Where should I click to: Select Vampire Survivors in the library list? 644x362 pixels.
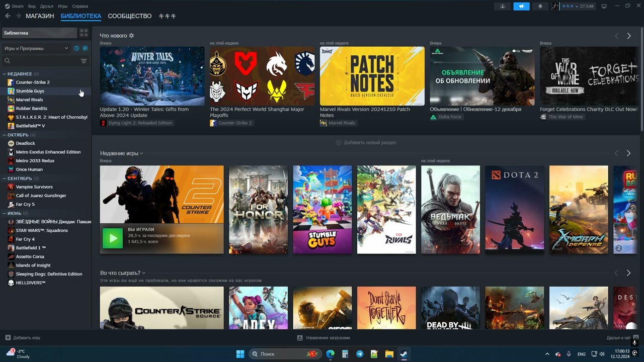pyautogui.click(x=34, y=187)
